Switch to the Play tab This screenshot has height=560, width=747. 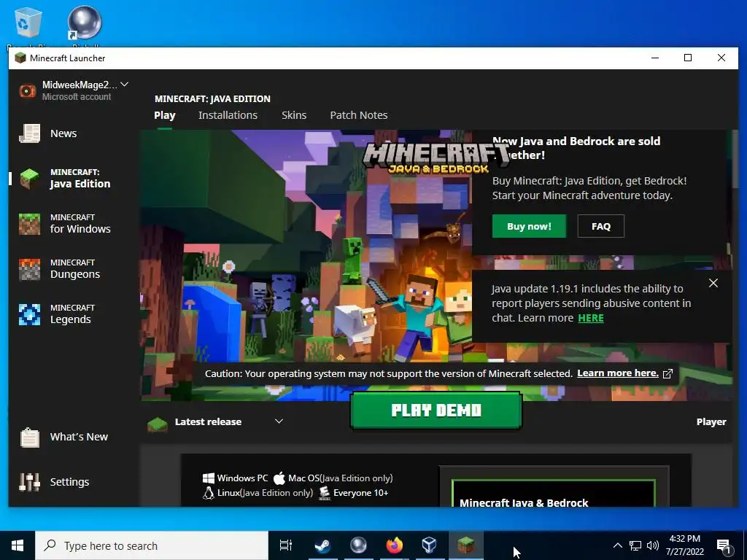[165, 115]
